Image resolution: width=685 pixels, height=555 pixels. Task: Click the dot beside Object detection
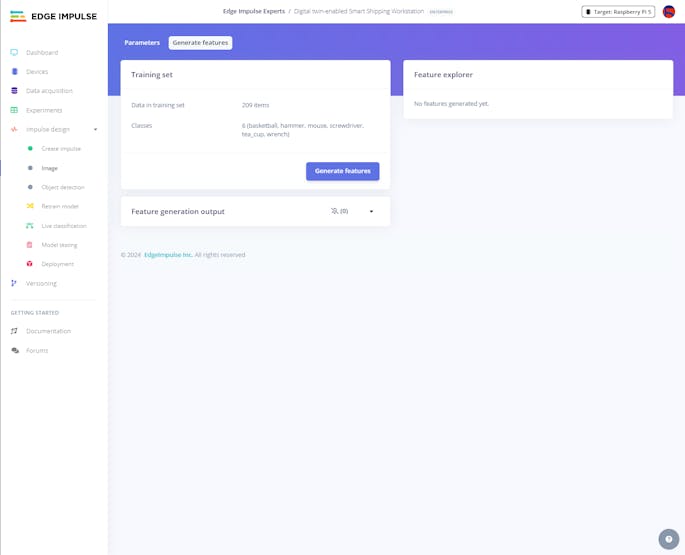pos(30,187)
